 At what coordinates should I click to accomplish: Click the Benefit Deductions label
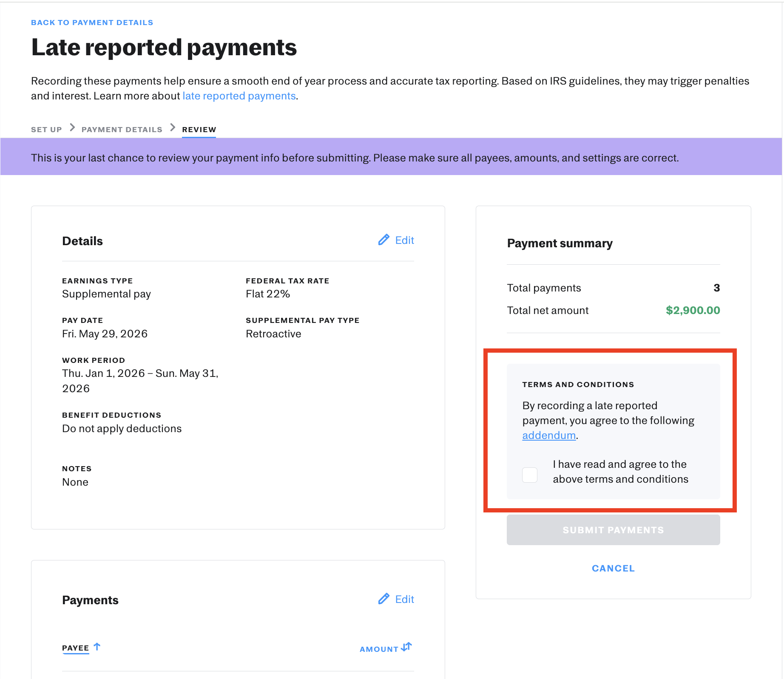[111, 415]
